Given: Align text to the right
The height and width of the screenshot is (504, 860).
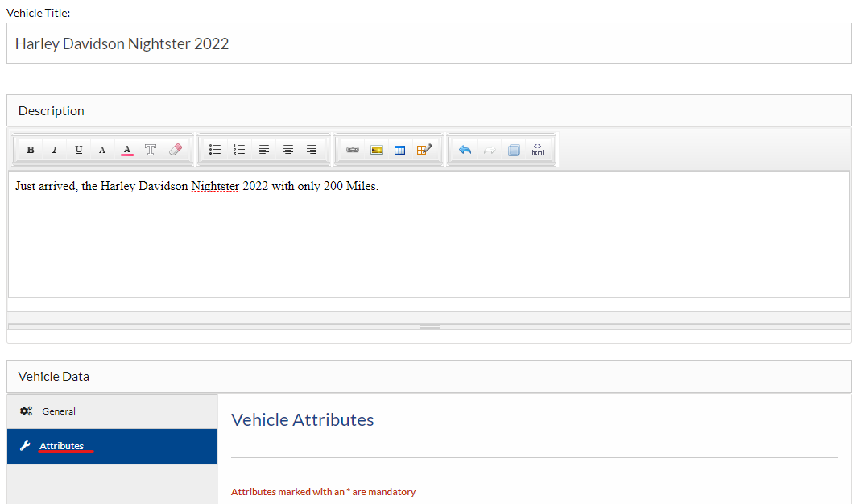Looking at the screenshot, I should click(x=312, y=150).
